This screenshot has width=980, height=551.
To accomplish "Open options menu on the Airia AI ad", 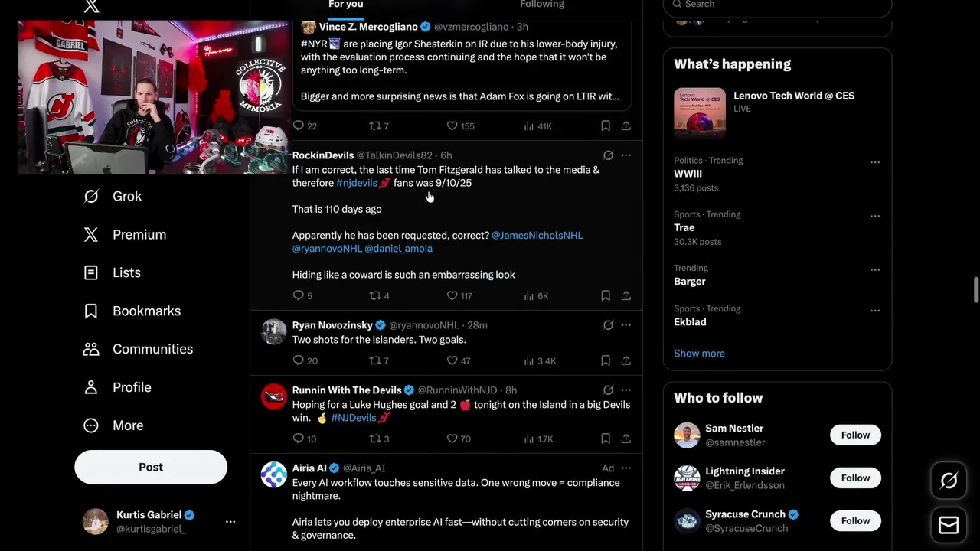I will (x=626, y=468).
